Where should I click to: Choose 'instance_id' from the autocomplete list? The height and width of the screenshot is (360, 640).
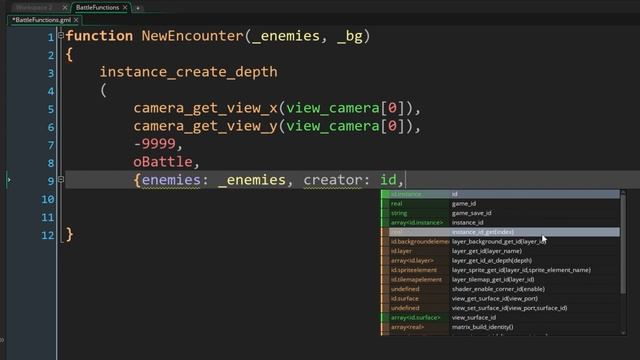[500, 222]
